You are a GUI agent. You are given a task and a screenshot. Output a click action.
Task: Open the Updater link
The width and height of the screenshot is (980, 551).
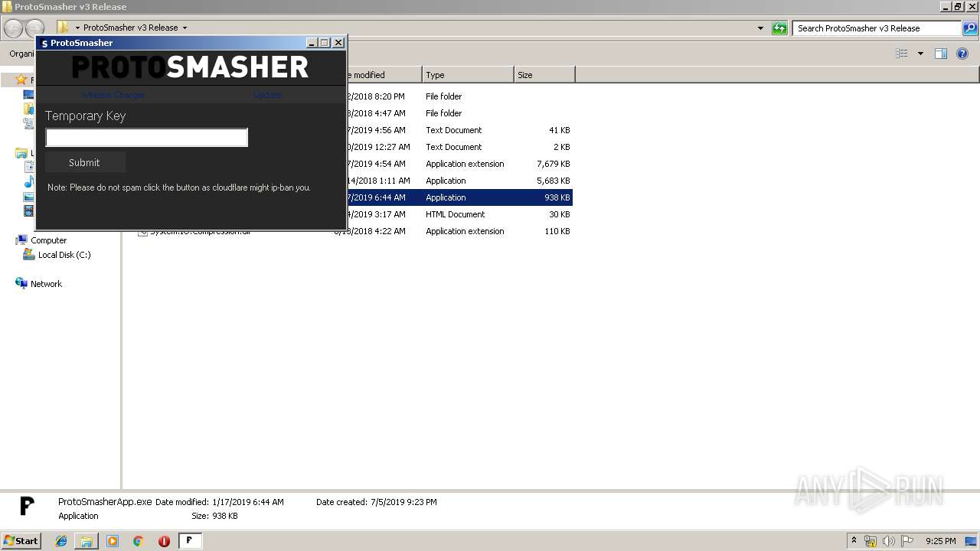(268, 95)
